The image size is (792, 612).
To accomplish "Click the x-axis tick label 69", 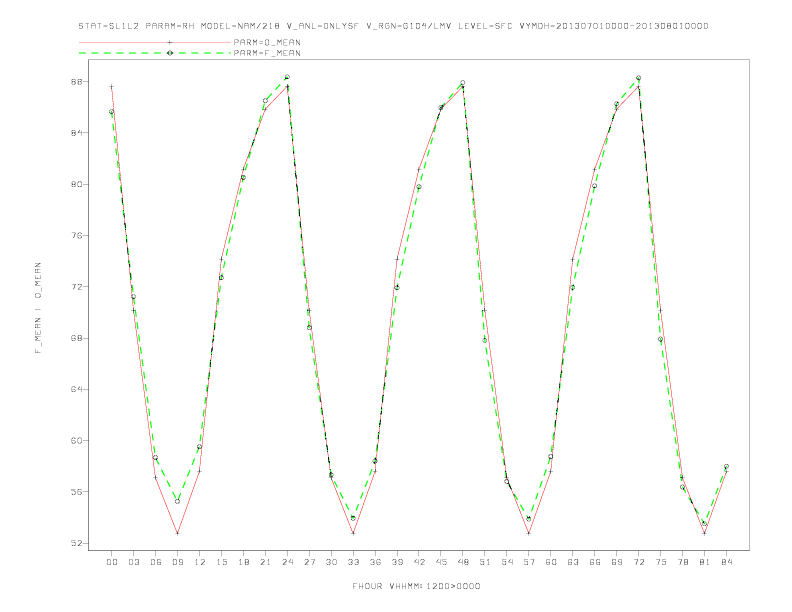I will pos(617,562).
